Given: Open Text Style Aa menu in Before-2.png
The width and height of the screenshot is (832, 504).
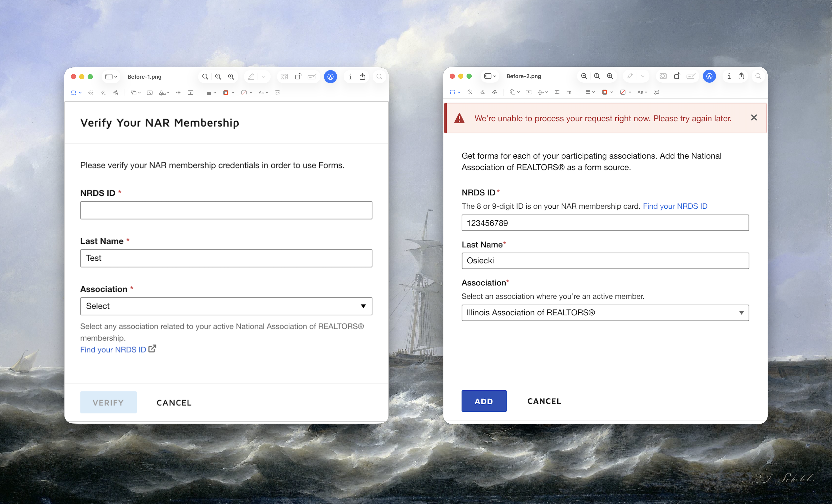Looking at the screenshot, I should [x=642, y=92].
